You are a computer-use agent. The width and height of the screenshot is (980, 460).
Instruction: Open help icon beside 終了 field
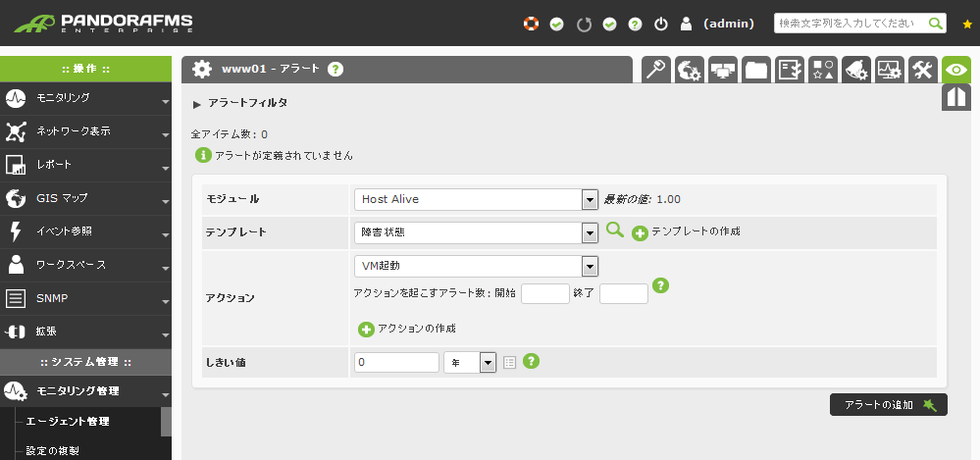[660, 285]
